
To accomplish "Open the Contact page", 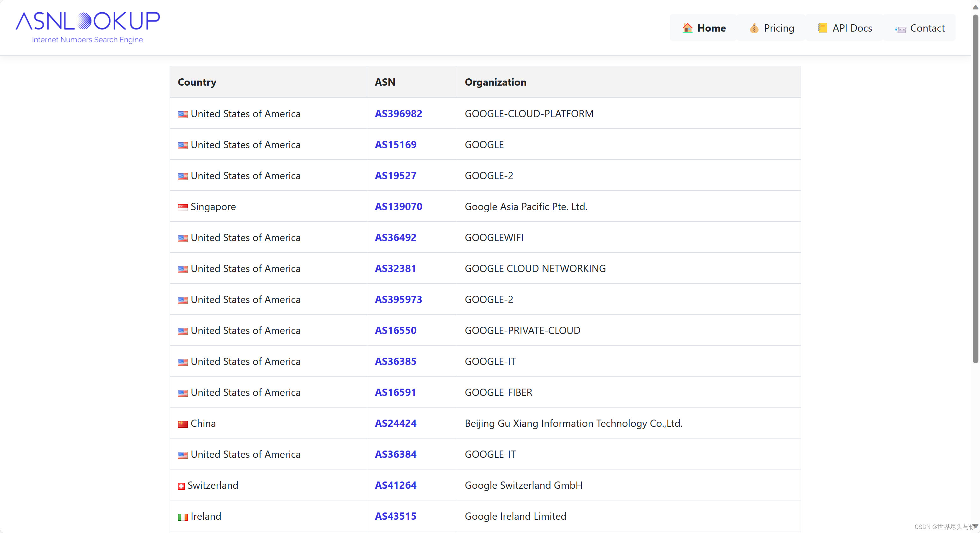I will point(920,28).
